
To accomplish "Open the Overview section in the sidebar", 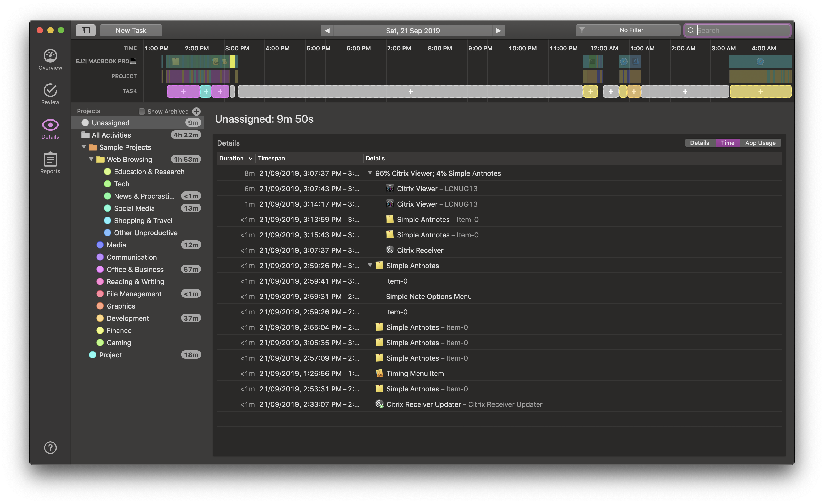I will [x=50, y=59].
